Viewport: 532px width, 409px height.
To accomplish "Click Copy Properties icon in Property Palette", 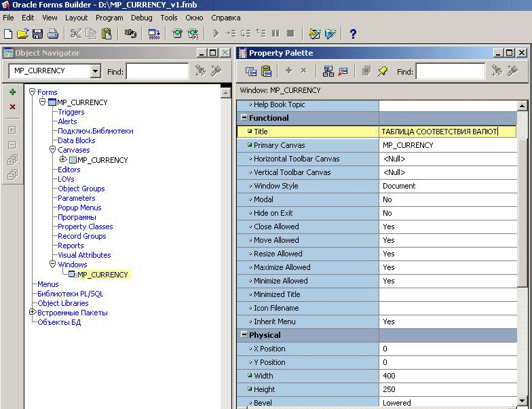I will tap(251, 71).
